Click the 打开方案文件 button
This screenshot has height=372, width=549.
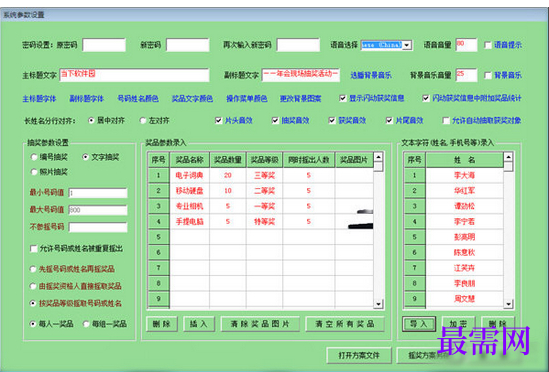coord(359,356)
